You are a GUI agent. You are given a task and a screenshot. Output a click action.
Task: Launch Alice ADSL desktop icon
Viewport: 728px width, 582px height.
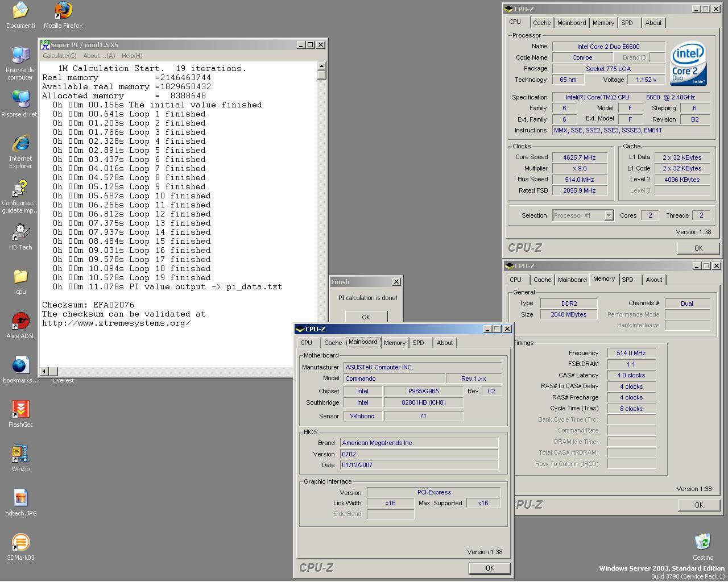pyautogui.click(x=20, y=325)
